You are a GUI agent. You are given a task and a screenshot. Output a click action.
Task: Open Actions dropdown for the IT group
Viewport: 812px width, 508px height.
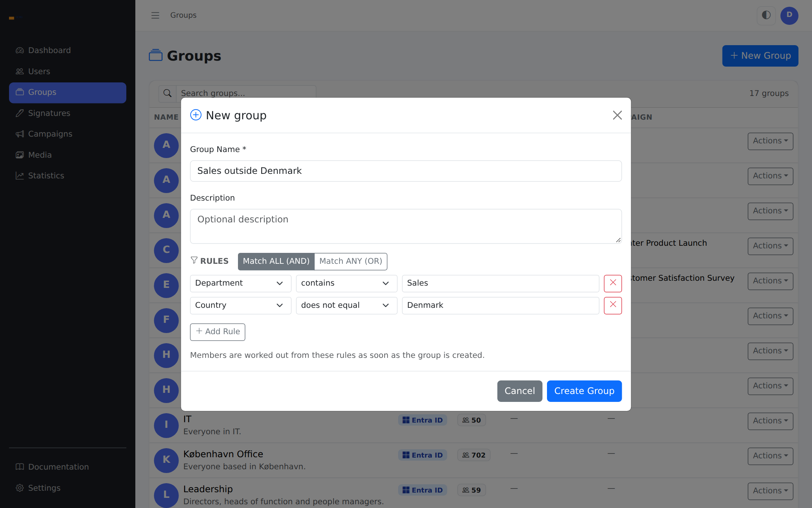pos(770,421)
